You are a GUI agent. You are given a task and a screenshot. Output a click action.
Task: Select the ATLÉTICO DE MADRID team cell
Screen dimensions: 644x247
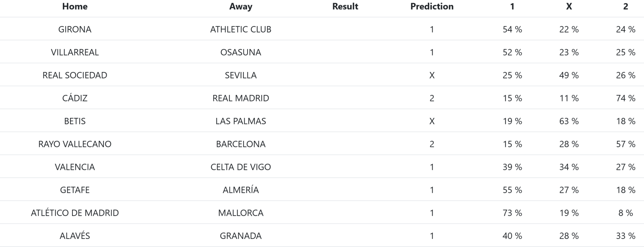[x=74, y=213]
